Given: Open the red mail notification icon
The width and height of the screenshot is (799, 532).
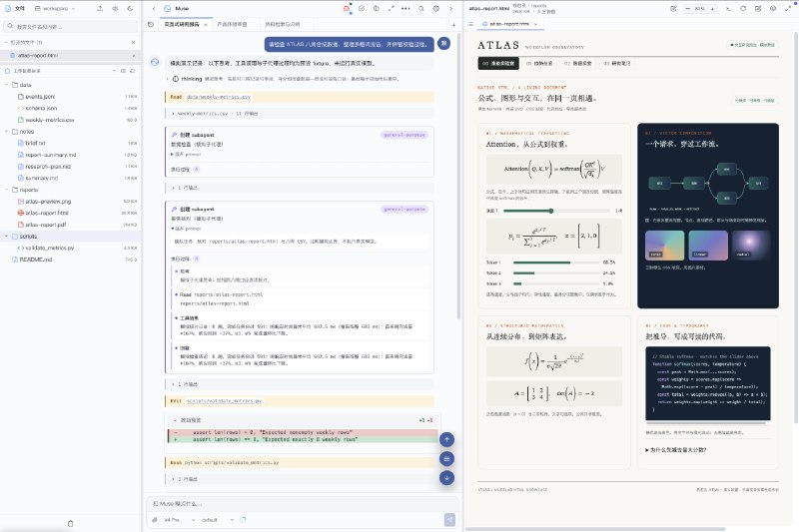Looking at the screenshot, I should [x=347, y=8].
